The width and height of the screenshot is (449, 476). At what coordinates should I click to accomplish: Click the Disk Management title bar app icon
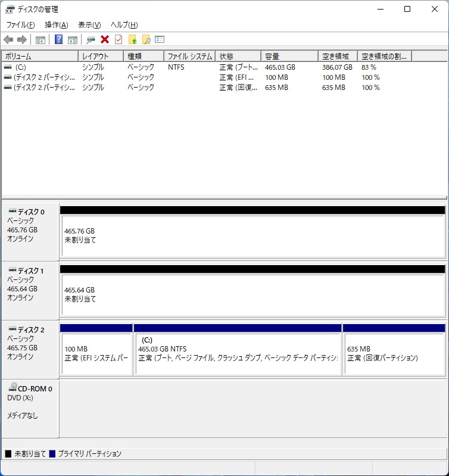pyautogui.click(x=10, y=10)
